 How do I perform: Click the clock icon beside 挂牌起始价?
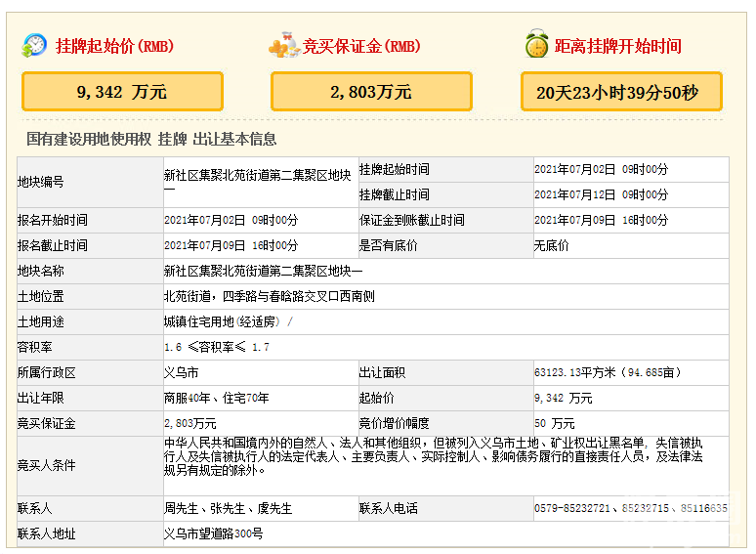coord(35,45)
